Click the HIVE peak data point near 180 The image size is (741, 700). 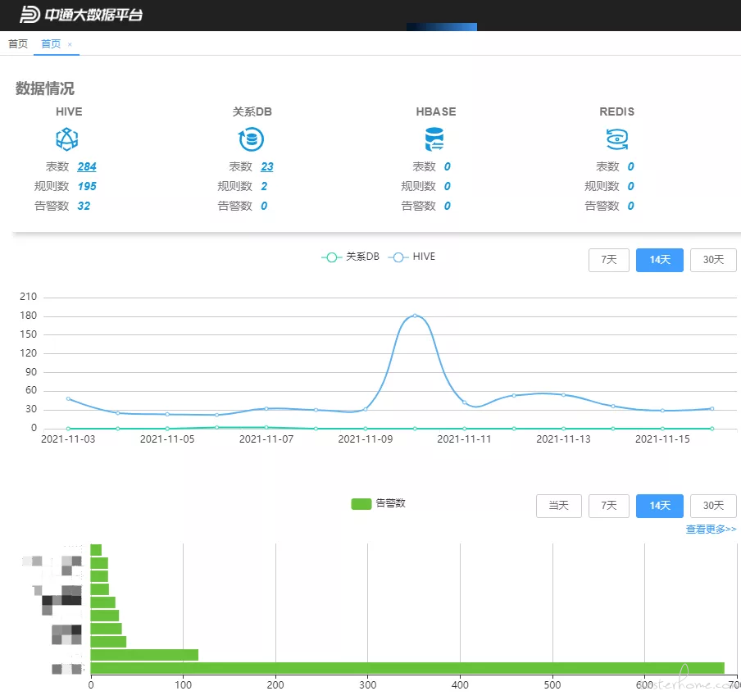415,316
